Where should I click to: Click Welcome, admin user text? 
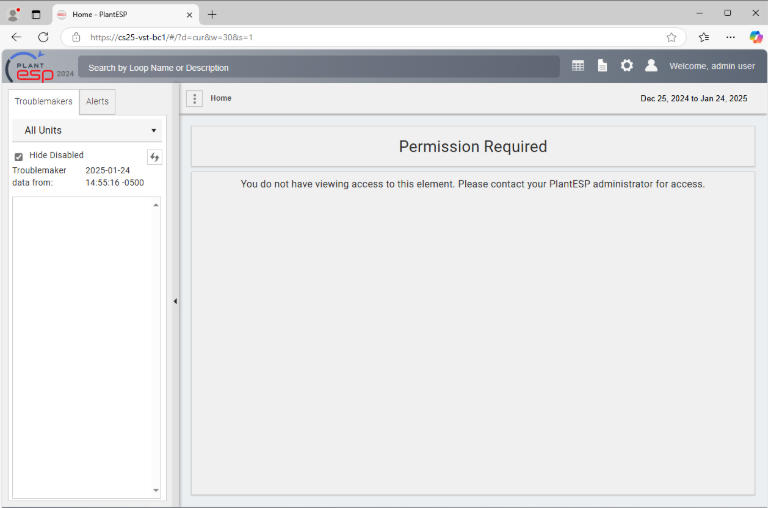click(712, 66)
